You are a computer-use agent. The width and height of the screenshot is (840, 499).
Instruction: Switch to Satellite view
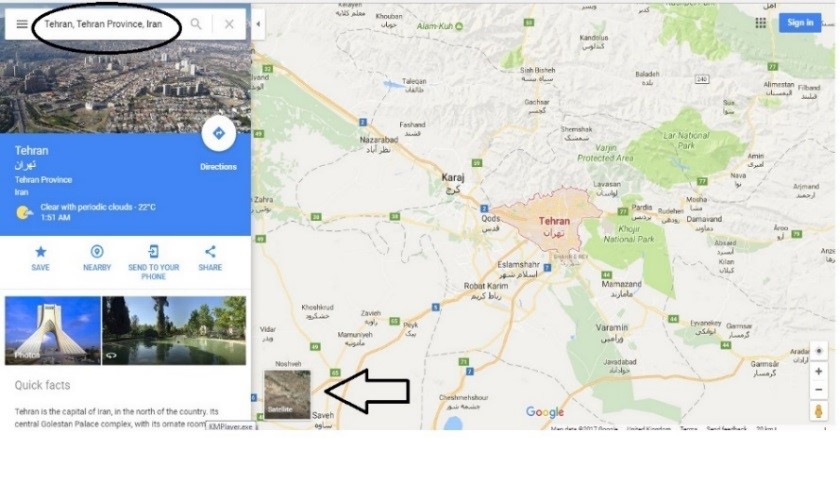287,394
